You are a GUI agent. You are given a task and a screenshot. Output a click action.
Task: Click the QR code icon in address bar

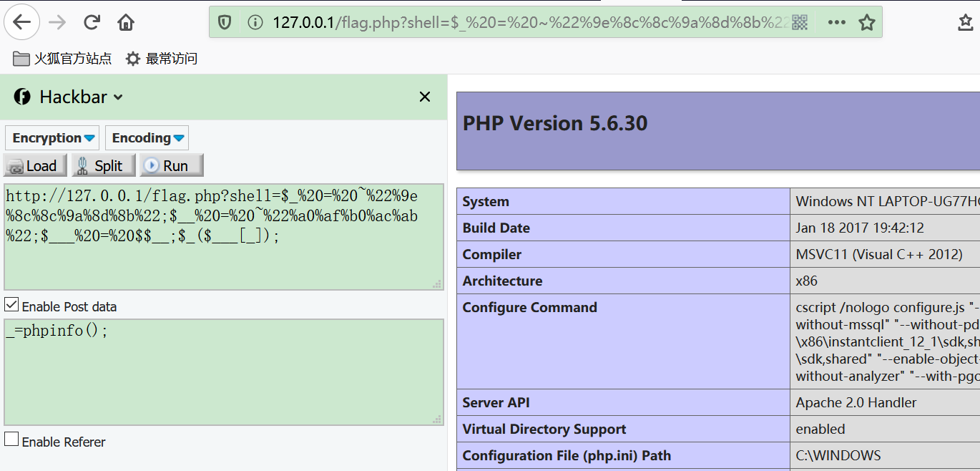[800, 22]
